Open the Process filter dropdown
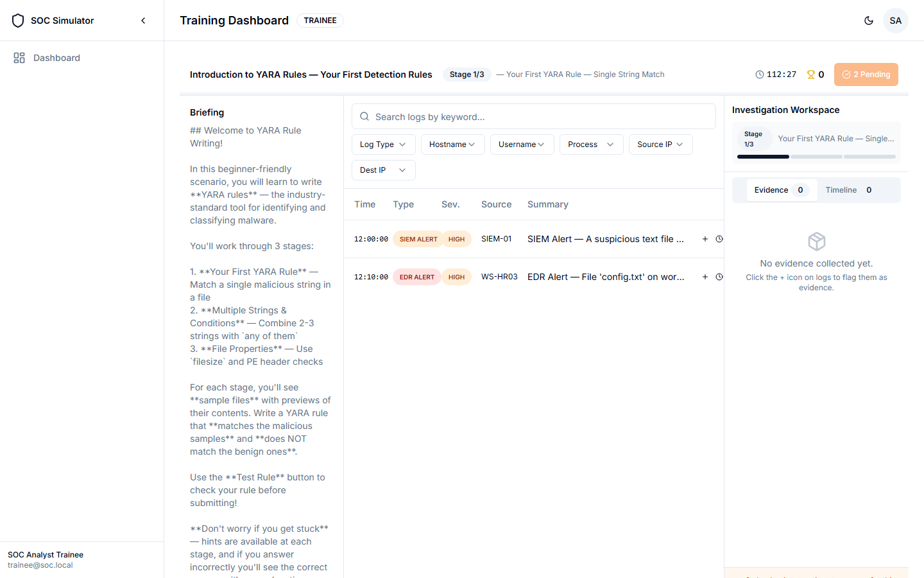This screenshot has height=578, width=924. pyautogui.click(x=591, y=144)
